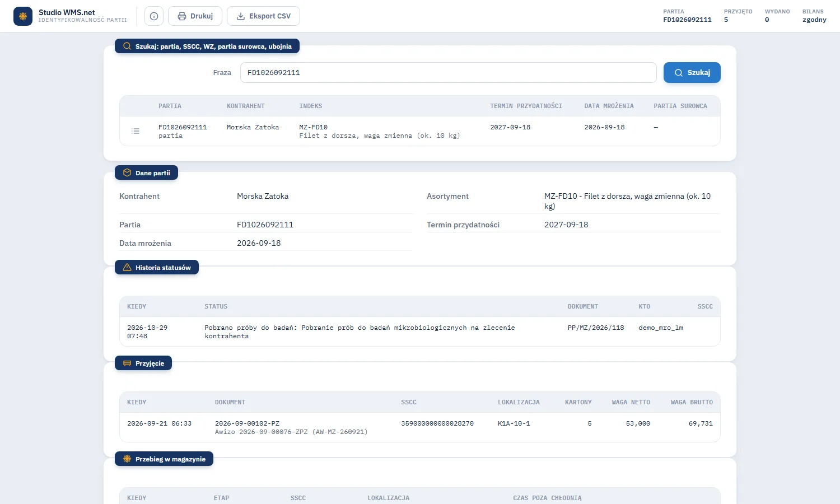This screenshot has height=504, width=840.
Task: Click the magnifier icon in the search panel header
Action: (127, 46)
